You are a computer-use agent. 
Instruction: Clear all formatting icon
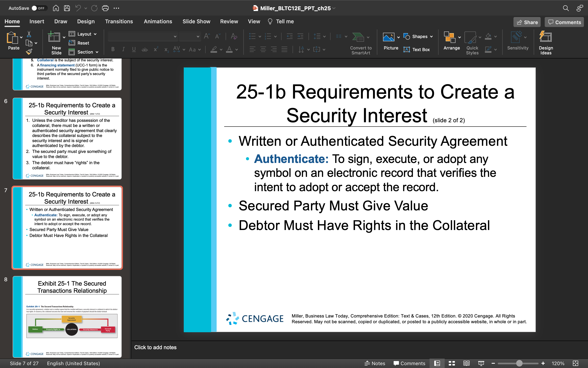click(234, 36)
